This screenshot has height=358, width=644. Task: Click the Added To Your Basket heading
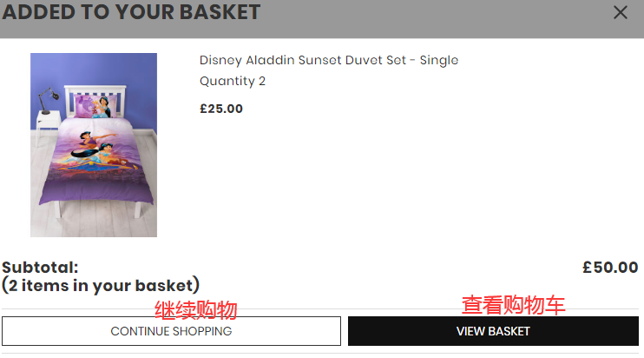click(131, 12)
